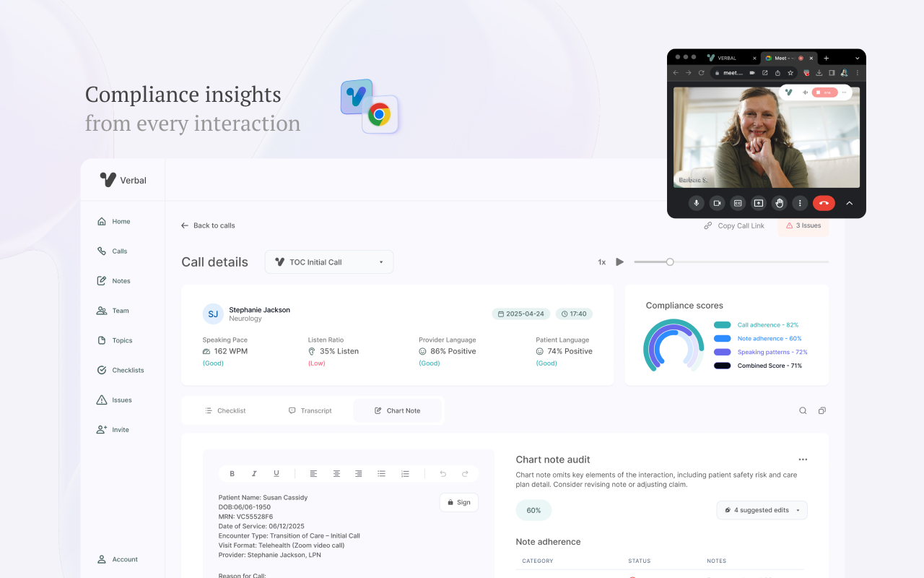Screen dimensions: 924x578
Task: Align note text right
Action: click(359, 474)
